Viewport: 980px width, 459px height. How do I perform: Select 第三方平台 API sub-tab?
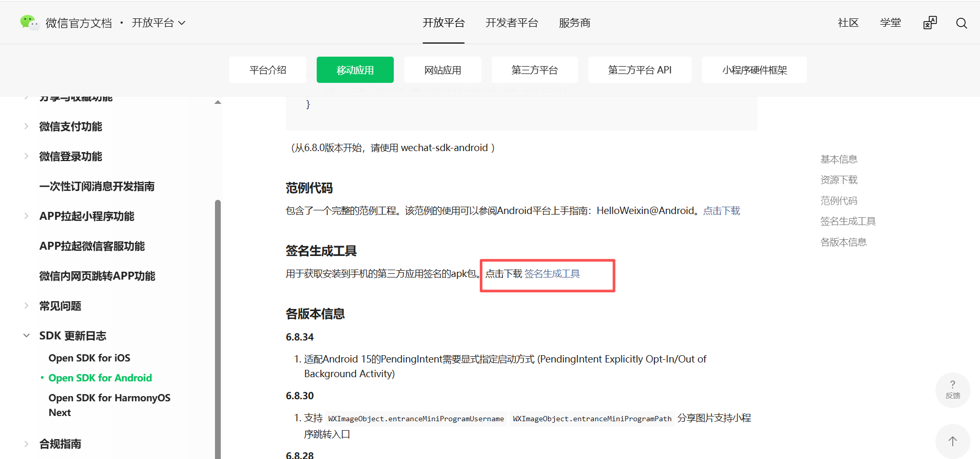tap(640, 70)
